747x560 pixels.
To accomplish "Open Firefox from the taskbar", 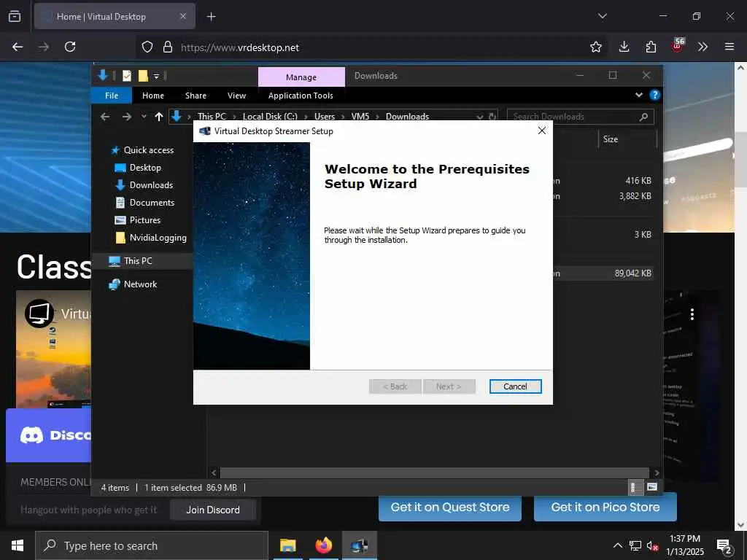I will point(323,545).
